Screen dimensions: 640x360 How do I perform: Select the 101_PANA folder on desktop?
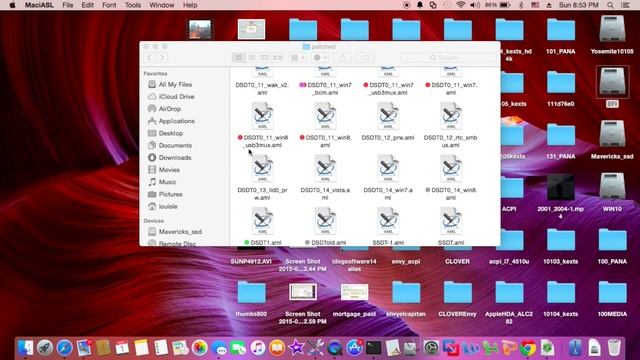[x=561, y=30]
